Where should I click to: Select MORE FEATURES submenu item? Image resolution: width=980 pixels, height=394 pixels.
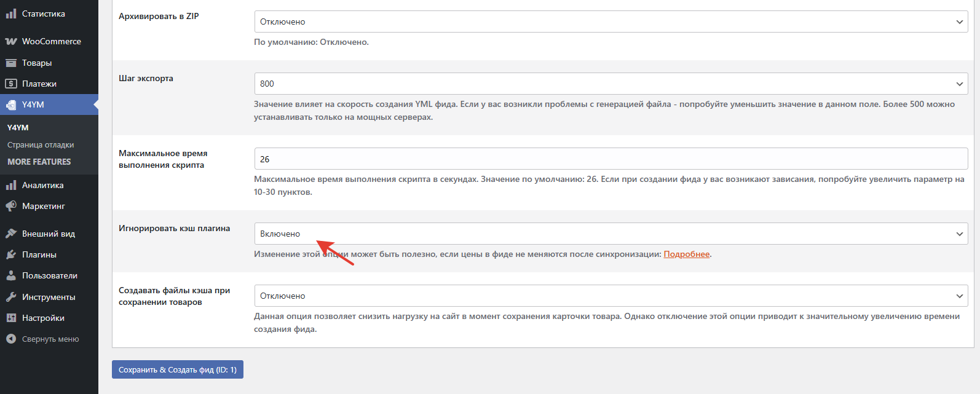click(x=39, y=162)
